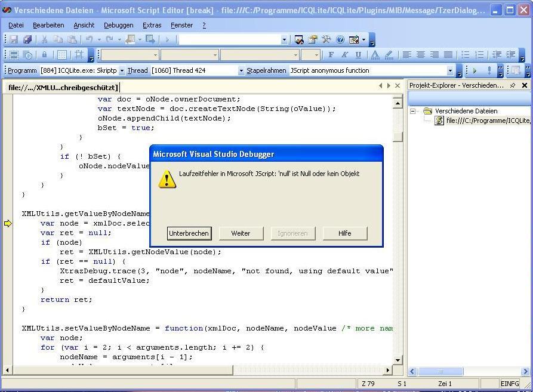Click the Redo arrow icon

(x=109, y=40)
